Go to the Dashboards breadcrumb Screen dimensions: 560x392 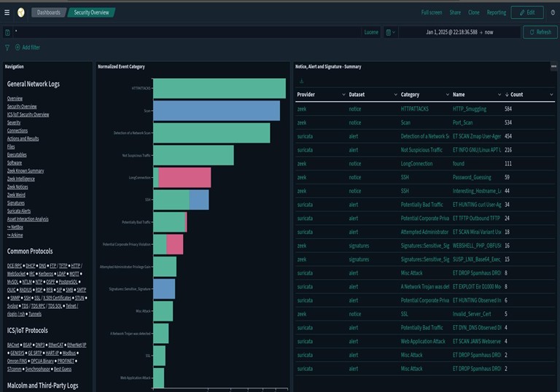[x=49, y=12]
